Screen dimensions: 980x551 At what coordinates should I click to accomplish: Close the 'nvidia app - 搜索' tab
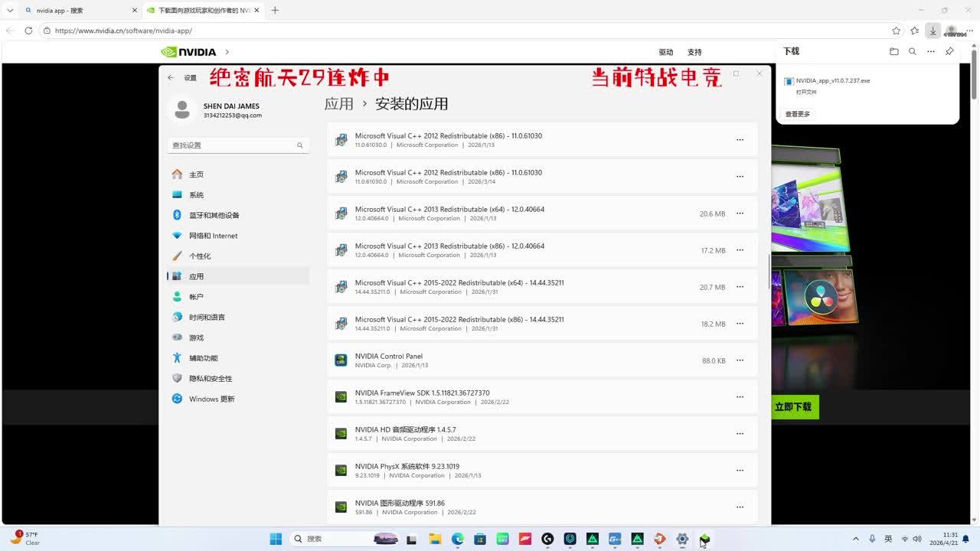tap(134, 11)
